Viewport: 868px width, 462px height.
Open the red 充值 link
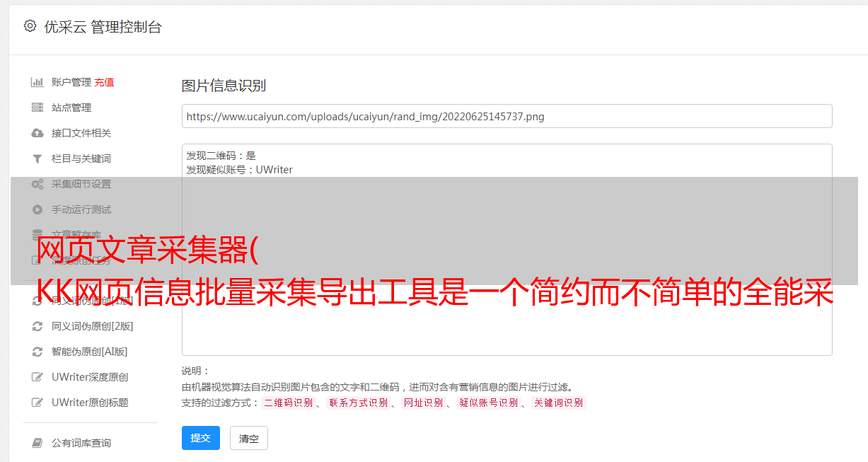pyautogui.click(x=104, y=82)
